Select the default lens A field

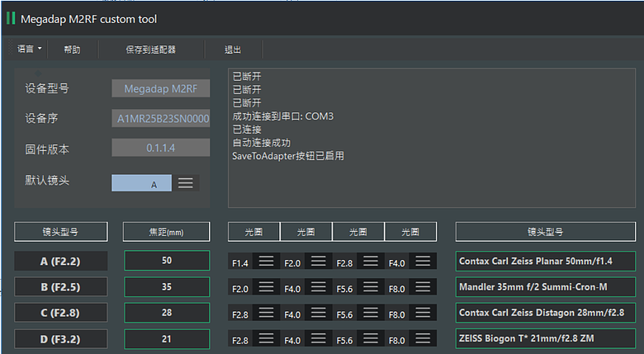142,183
